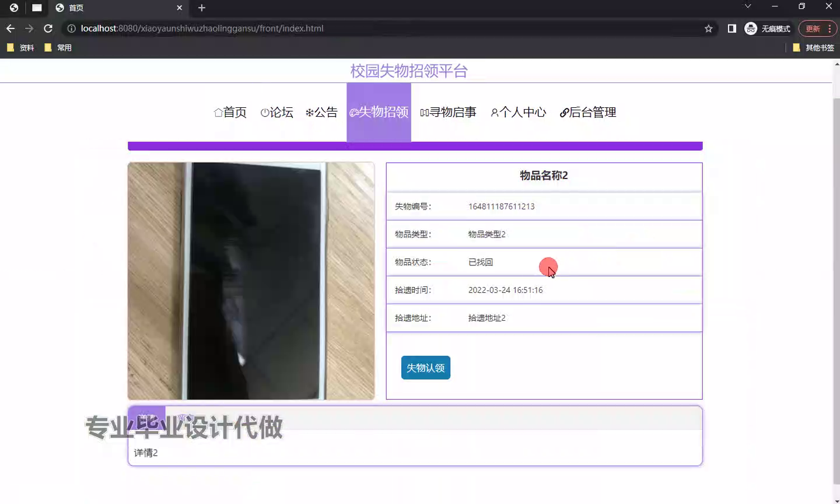Open the 论坛 forum page
The image size is (840, 504).
276,112
